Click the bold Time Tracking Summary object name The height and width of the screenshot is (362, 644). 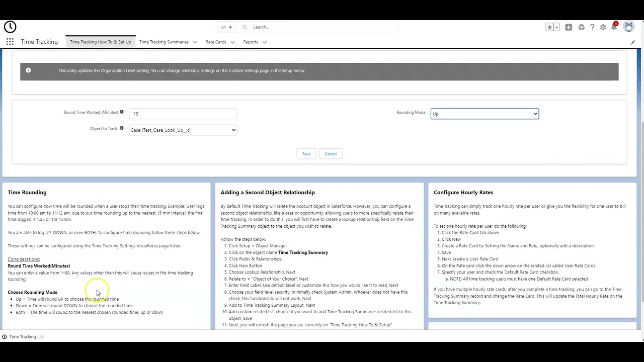click(303, 252)
